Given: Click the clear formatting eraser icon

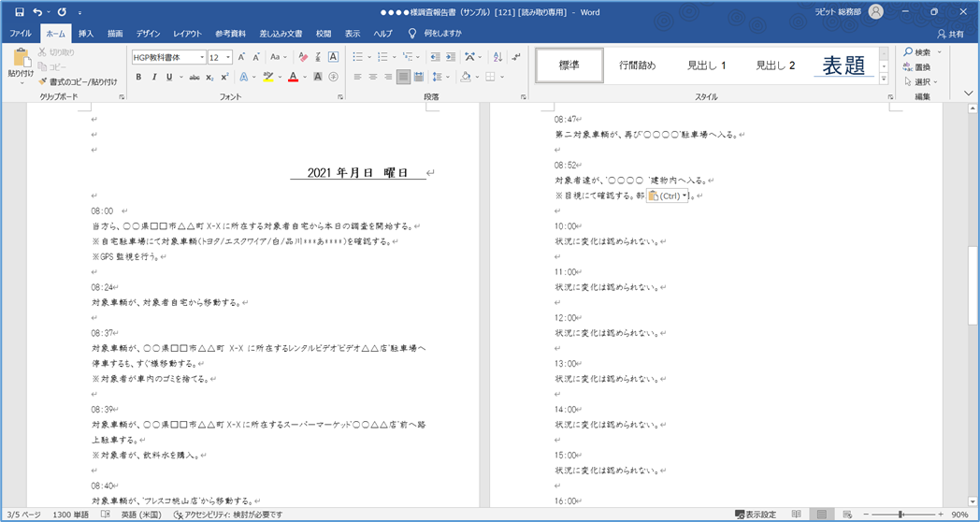Looking at the screenshot, I should pyautogui.click(x=304, y=57).
